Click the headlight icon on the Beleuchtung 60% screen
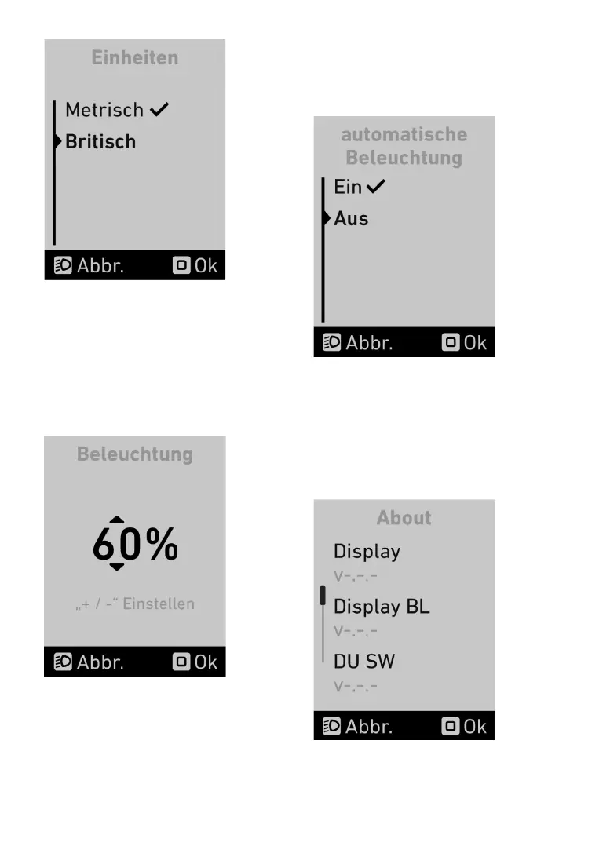 pyautogui.click(x=64, y=662)
